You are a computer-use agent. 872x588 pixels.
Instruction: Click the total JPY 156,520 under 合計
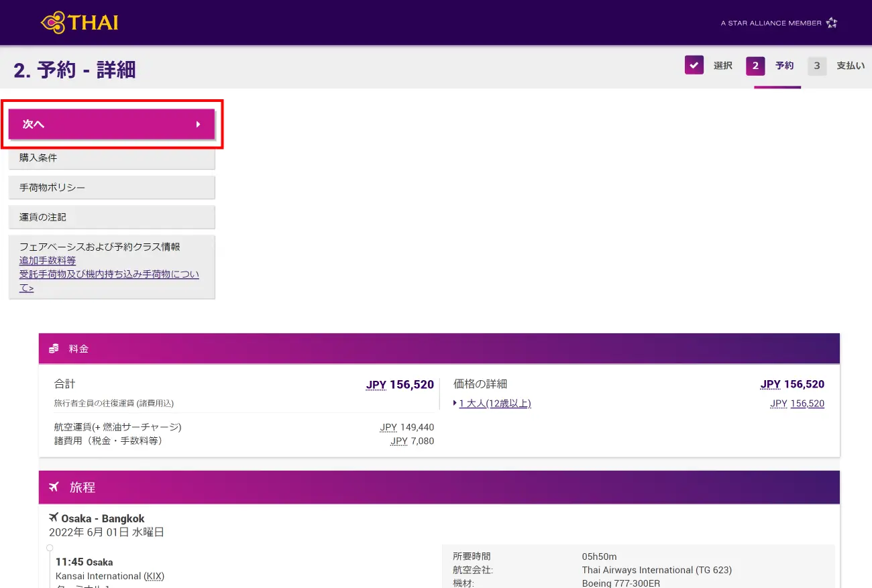click(x=400, y=384)
